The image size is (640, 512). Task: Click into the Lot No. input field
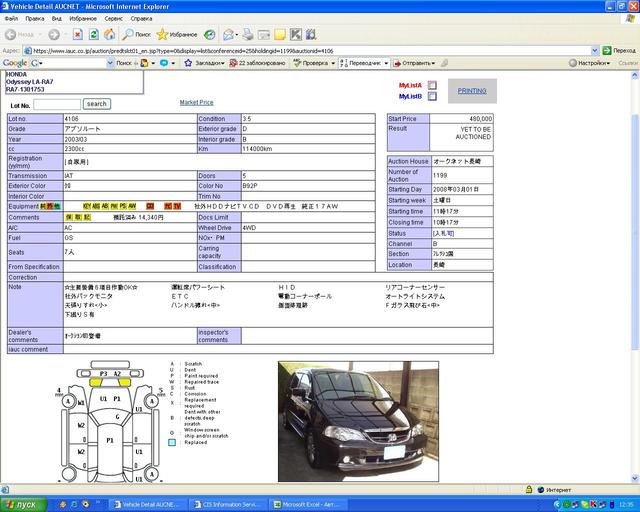(x=57, y=105)
